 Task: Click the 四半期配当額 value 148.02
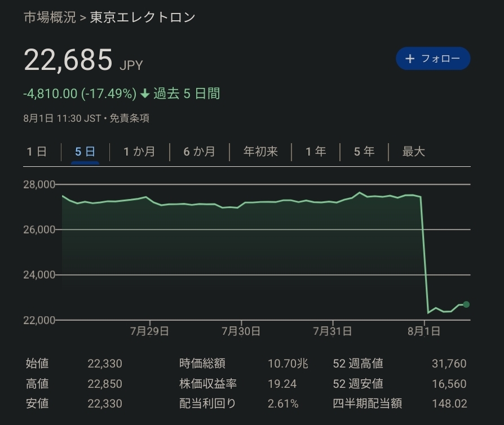pos(449,404)
